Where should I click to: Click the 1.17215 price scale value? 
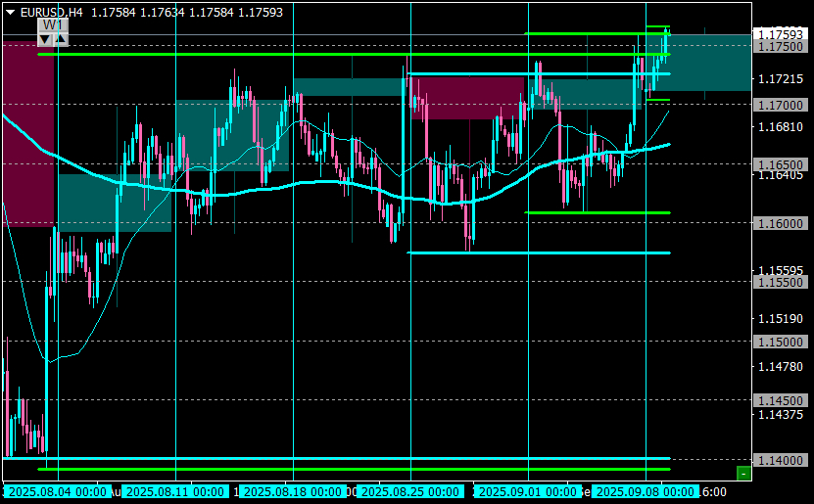click(x=781, y=79)
